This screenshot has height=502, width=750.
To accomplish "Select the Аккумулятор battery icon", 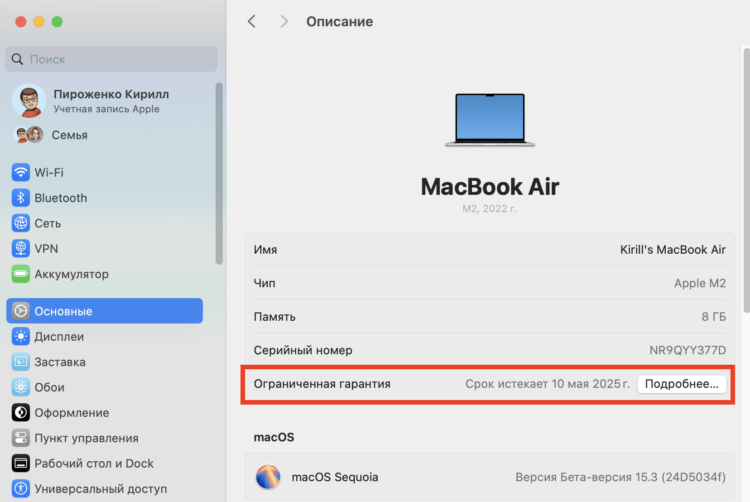I will (21, 273).
